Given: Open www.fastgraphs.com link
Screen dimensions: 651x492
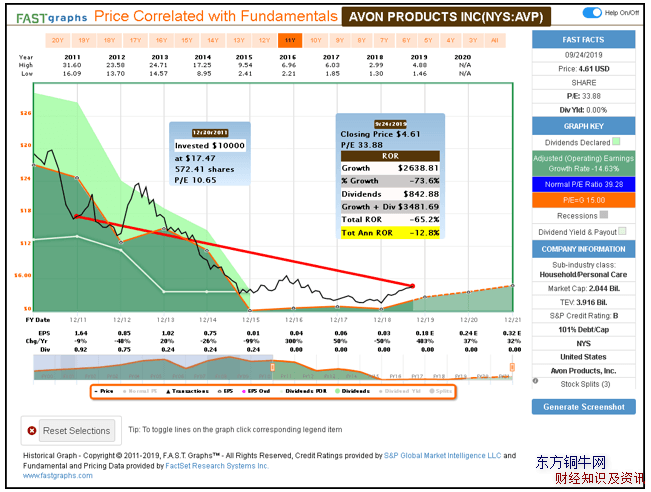Looking at the screenshot, I should pos(58,475).
